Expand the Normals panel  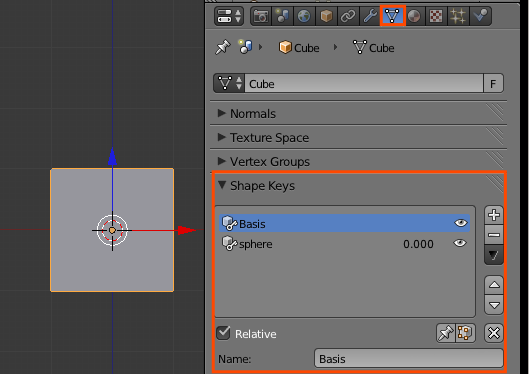(x=253, y=114)
